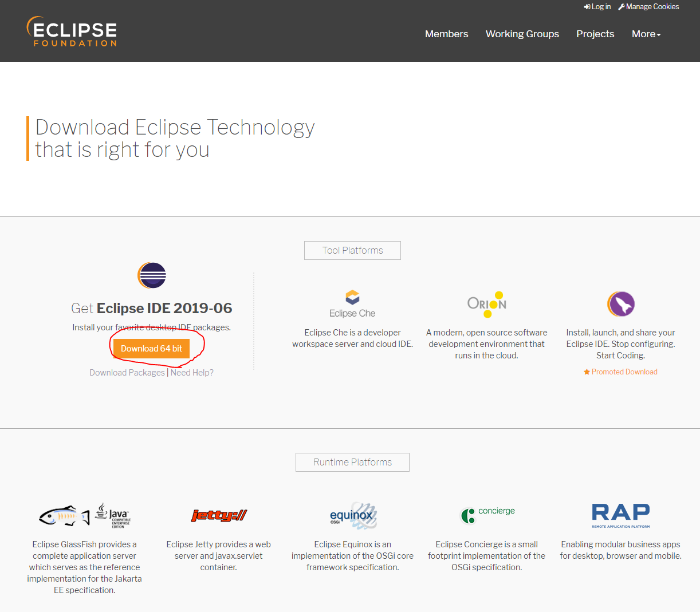Click the Eclipse GlassFish description text
The height and width of the screenshot is (612, 700).
[x=85, y=567]
